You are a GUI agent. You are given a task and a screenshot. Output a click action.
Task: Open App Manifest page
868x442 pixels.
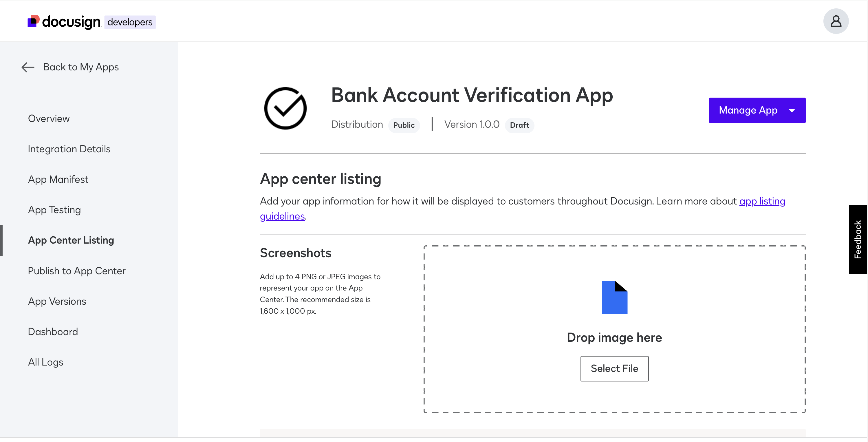pos(58,179)
